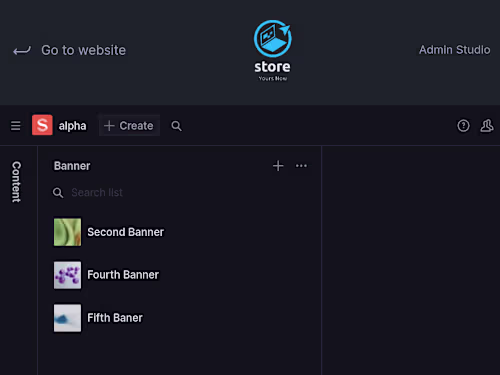The height and width of the screenshot is (375, 500).
Task: Focus the Search list field
Action: click(180, 192)
